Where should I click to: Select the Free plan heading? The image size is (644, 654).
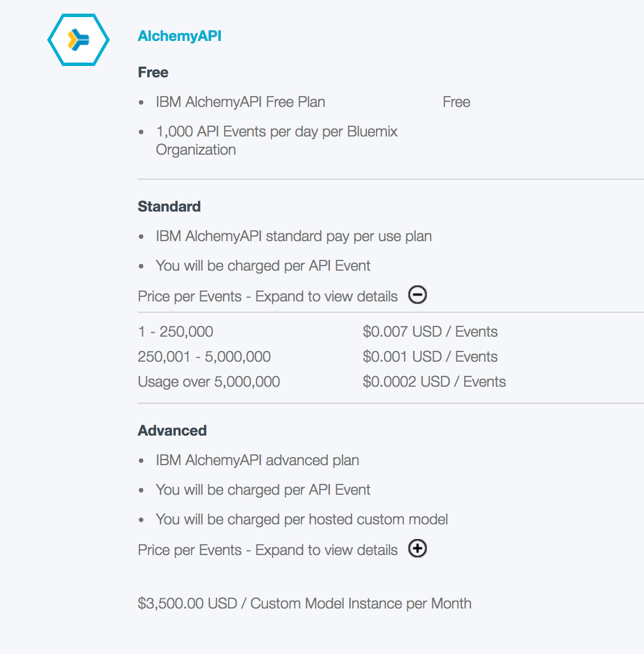(153, 72)
